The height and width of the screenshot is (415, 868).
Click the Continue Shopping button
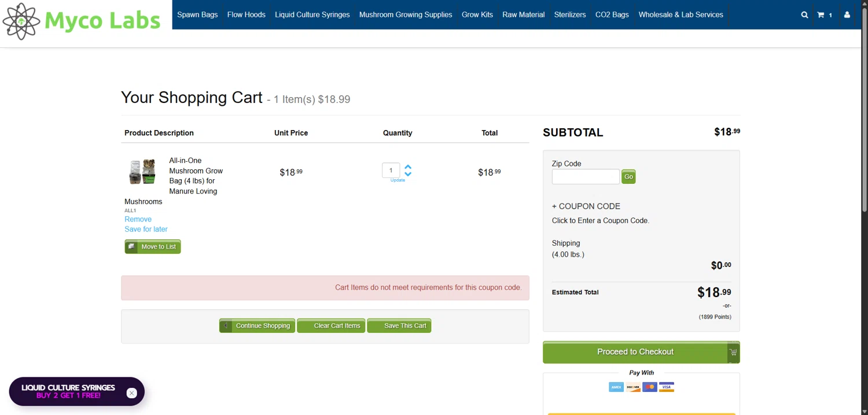[258, 326]
